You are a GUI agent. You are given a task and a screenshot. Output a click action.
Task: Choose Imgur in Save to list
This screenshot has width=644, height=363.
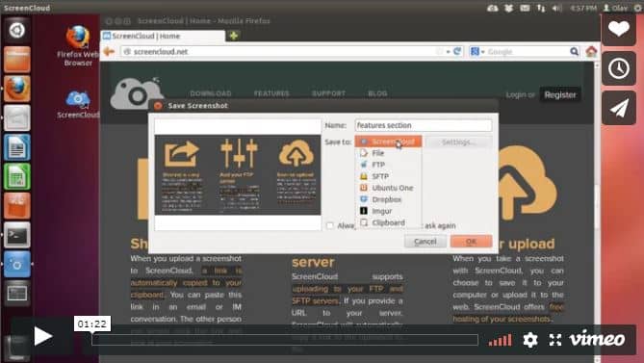pos(389,211)
